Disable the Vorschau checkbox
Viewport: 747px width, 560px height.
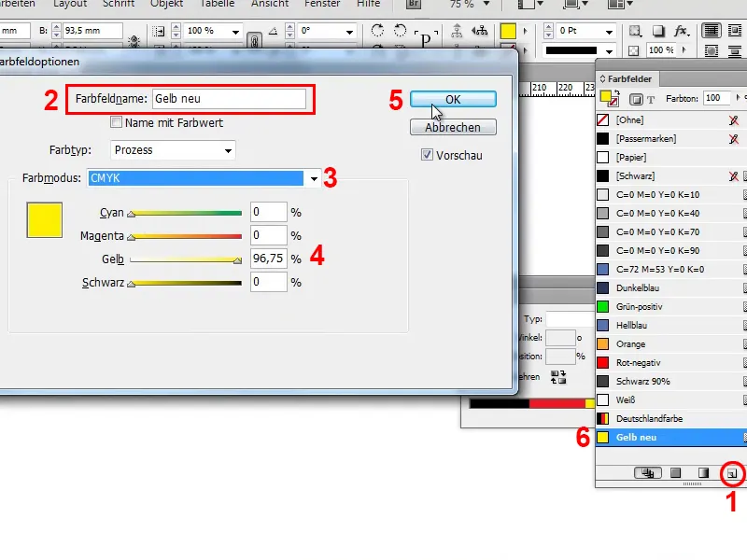pos(428,155)
